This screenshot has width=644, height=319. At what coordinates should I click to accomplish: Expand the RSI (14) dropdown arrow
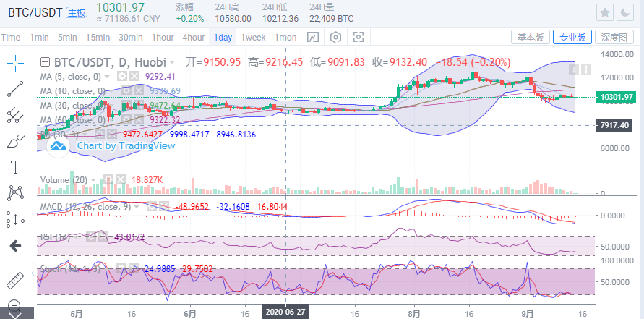click(76, 237)
